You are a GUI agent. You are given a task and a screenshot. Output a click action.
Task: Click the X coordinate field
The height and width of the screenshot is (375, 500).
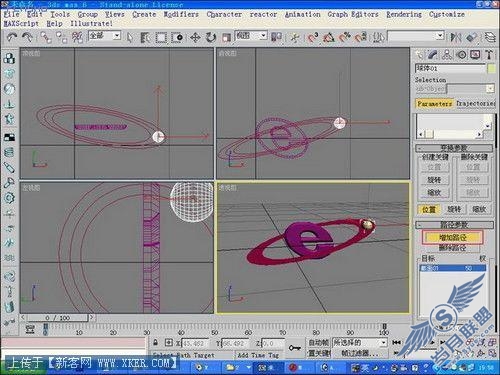tap(195, 343)
